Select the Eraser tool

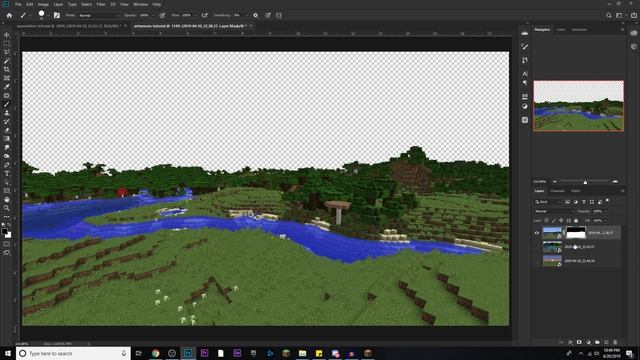click(7, 130)
